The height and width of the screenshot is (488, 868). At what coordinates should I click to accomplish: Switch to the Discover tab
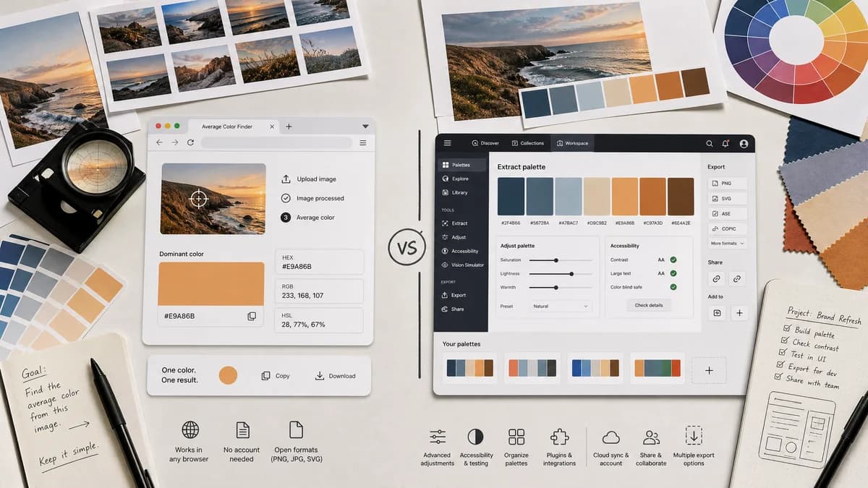(x=485, y=143)
